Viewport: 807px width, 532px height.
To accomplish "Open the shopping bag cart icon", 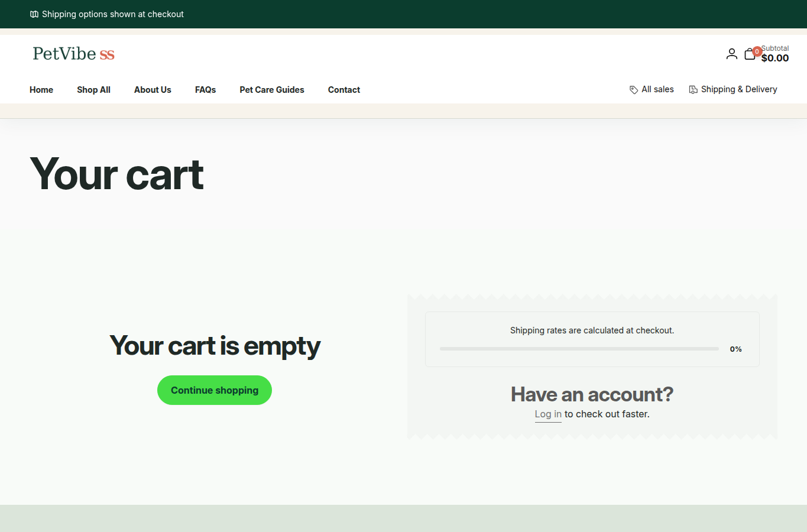I will (x=750, y=54).
